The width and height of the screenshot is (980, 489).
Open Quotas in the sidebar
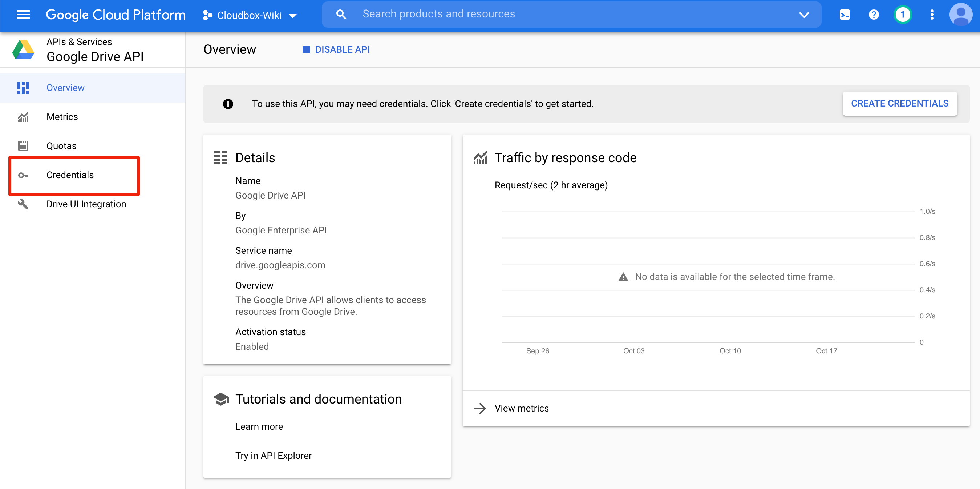tap(93, 146)
